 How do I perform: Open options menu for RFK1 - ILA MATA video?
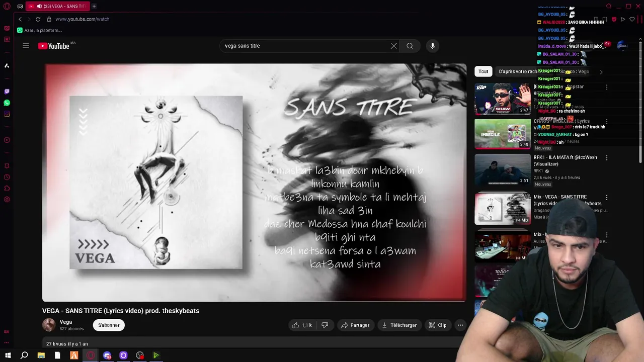[607, 158]
